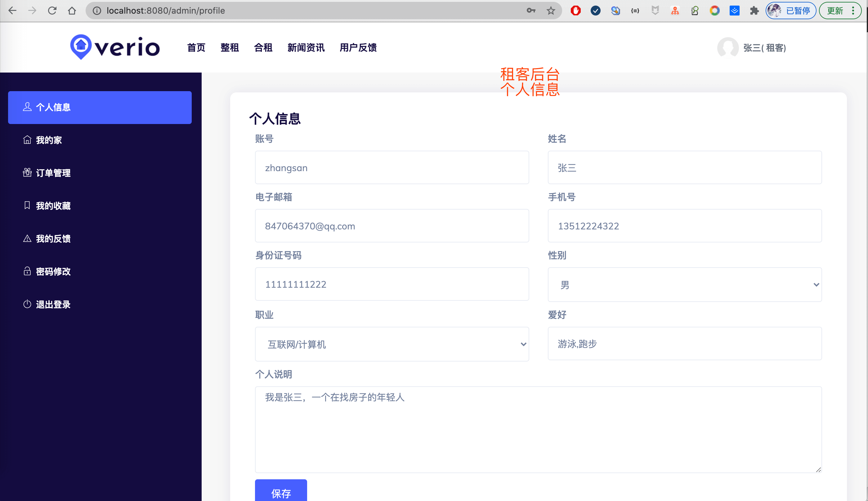
Task: Click the 个人说明 text area
Action: [x=538, y=429]
